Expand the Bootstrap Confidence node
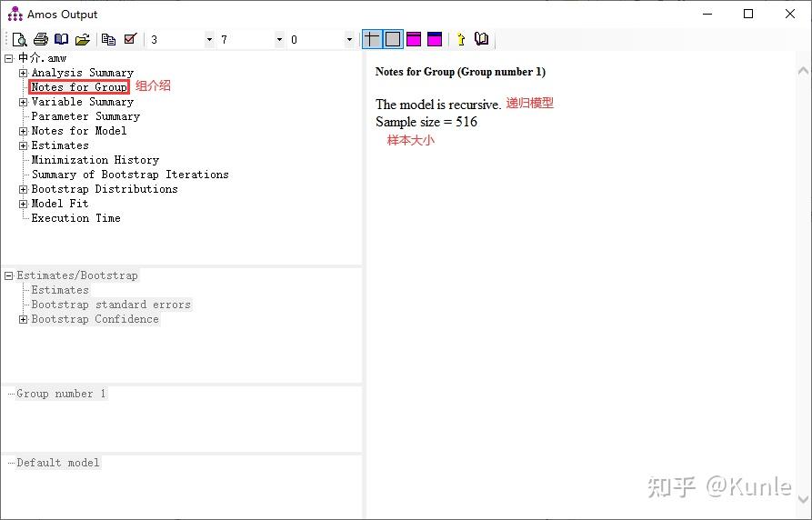Screen dimensions: 812x520 click(x=23, y=320)
